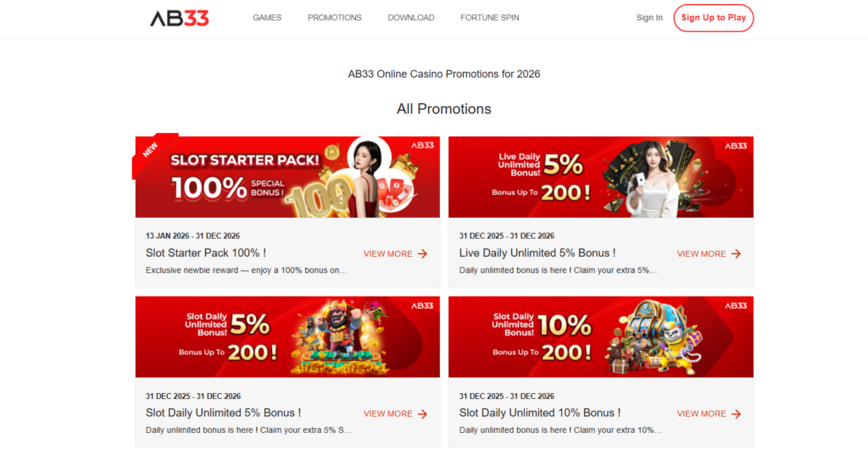Open the Live Daily 5% banner image
The height and width of the screenshot is (455, 868).
pyautogui.click(x=601, y=177)
